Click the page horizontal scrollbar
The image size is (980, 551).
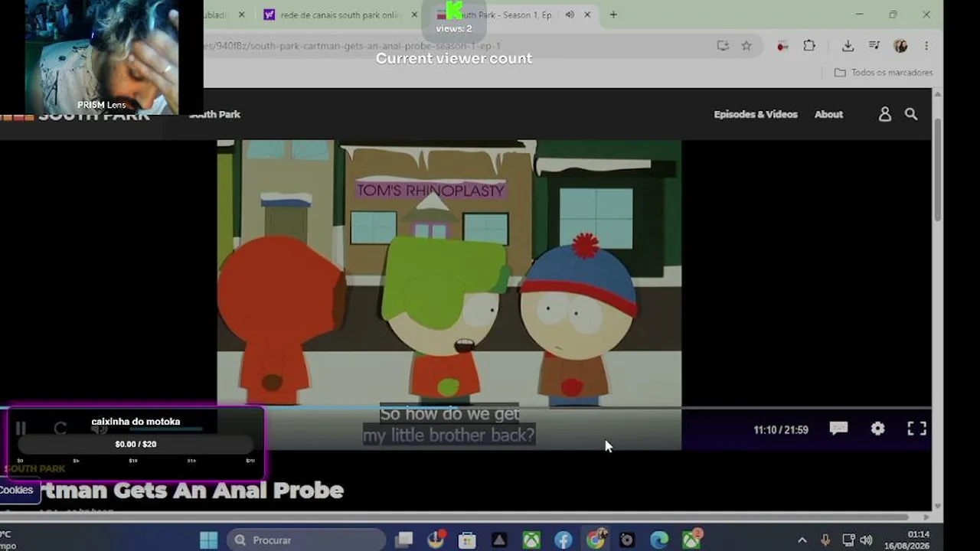(455, 517)
